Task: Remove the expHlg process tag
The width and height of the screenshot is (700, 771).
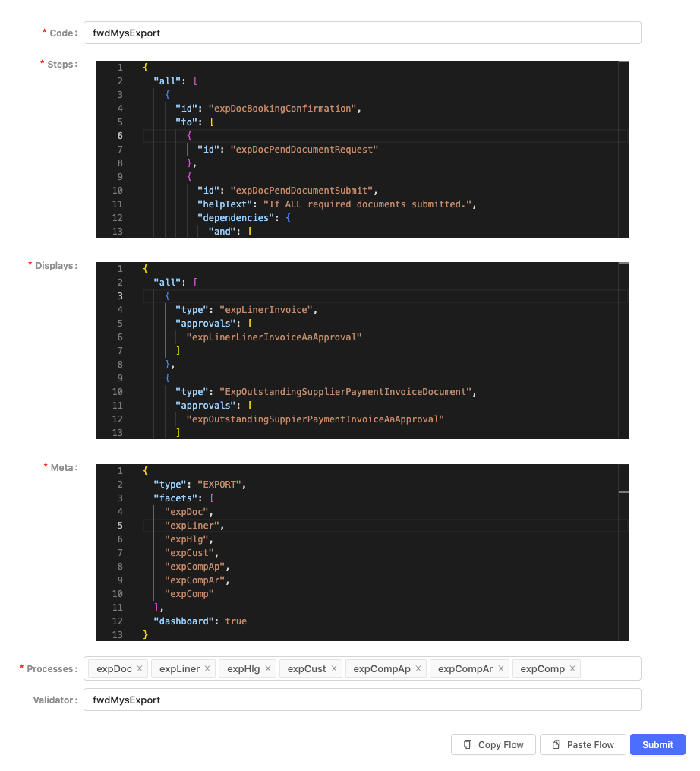Action: click(268, 668)
